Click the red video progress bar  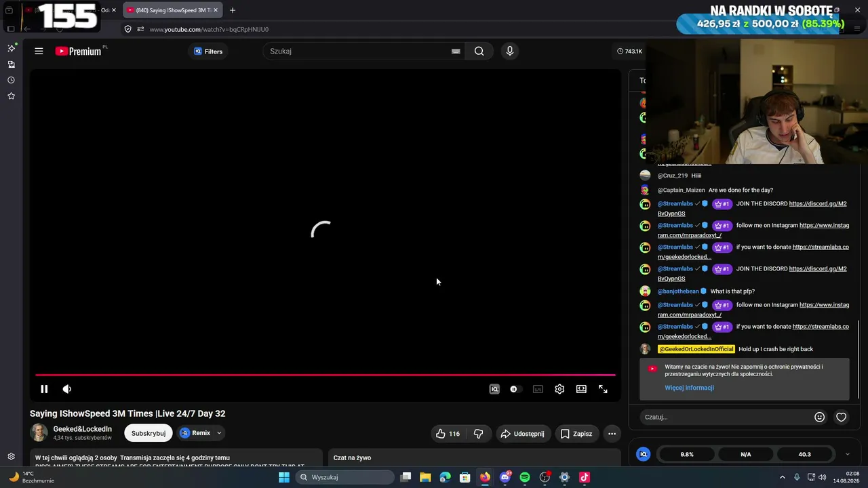325,374
